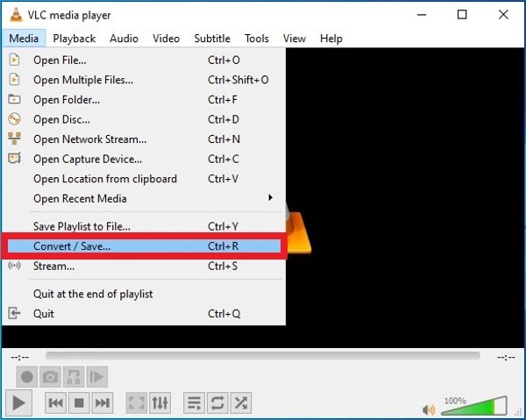Image resolution: width=526 pixels, height=420 pixels.
Task: Click the Next media button
Action: (103, 402)
